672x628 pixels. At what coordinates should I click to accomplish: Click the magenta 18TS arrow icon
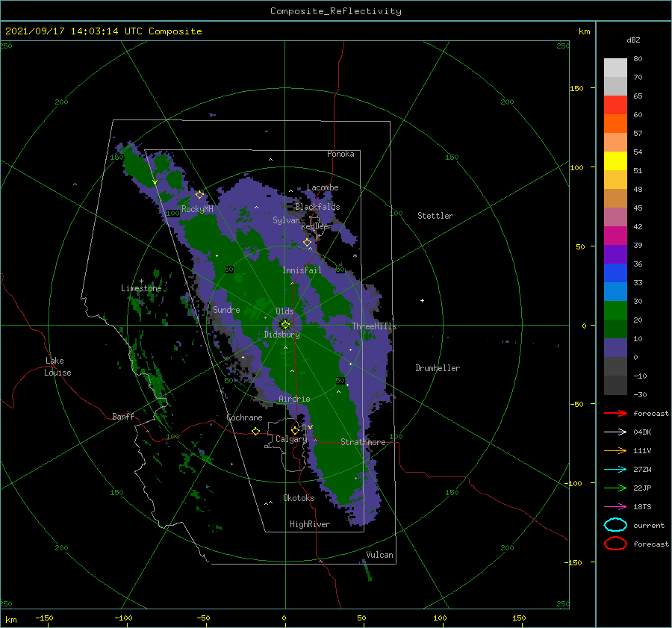(x=615, y=507)
